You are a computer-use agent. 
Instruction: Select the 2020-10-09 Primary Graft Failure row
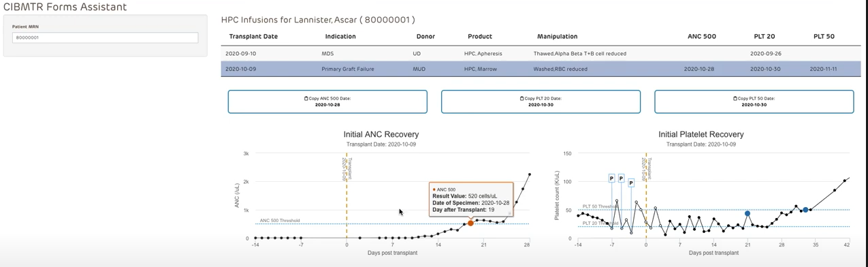541,69
